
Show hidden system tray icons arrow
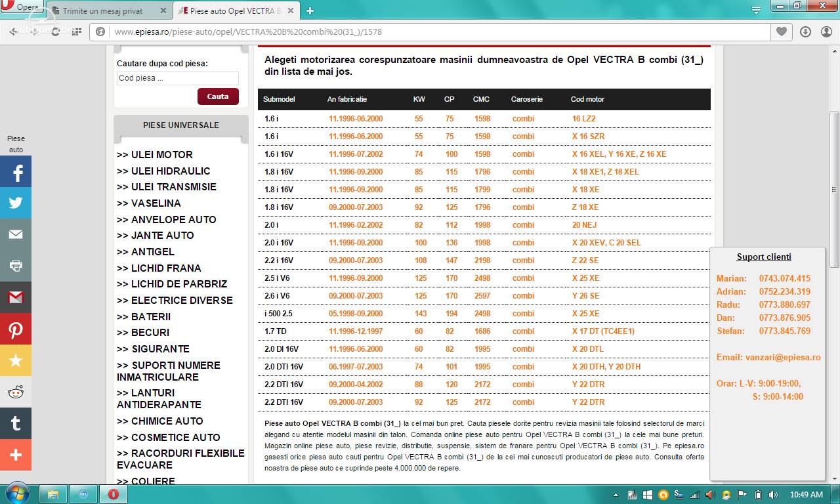pyautogui.click(x=616, y=495)
